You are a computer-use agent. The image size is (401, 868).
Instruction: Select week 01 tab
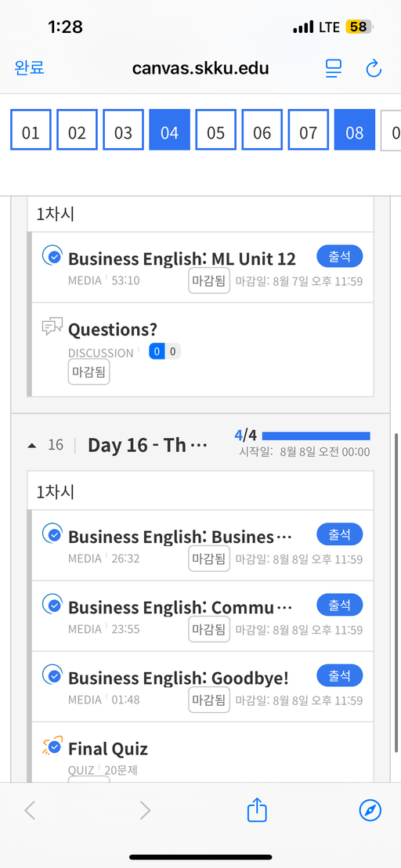(31, 129)
